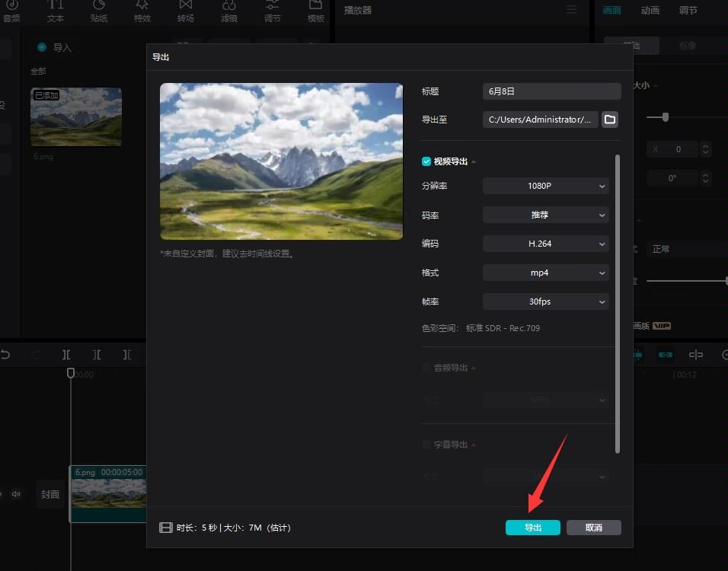Open the 分辨率 1080P dropdown

click(x=545, y=186)
